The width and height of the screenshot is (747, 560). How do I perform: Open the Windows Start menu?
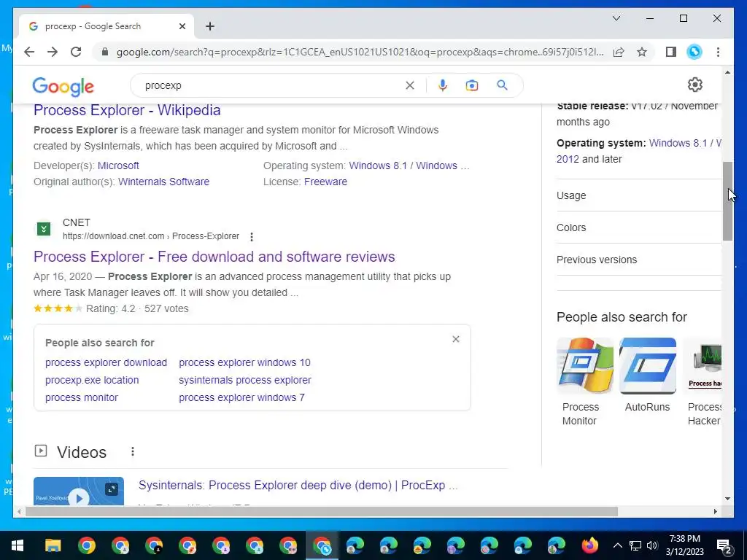pyautogui.click(x=18, y=545)
